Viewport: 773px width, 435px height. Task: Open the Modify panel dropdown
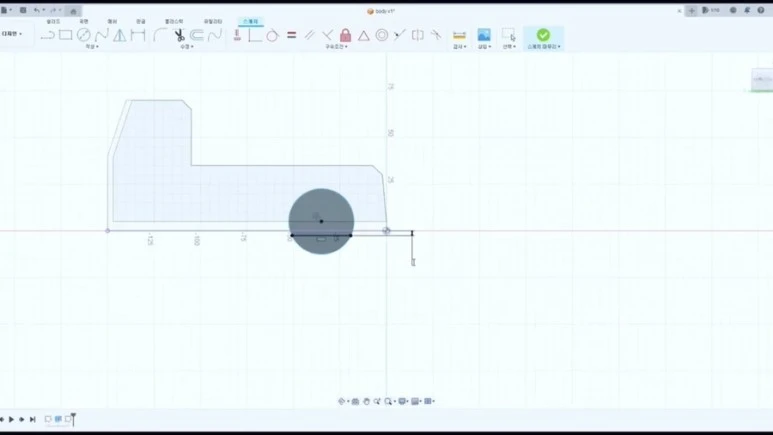(187, 46)
